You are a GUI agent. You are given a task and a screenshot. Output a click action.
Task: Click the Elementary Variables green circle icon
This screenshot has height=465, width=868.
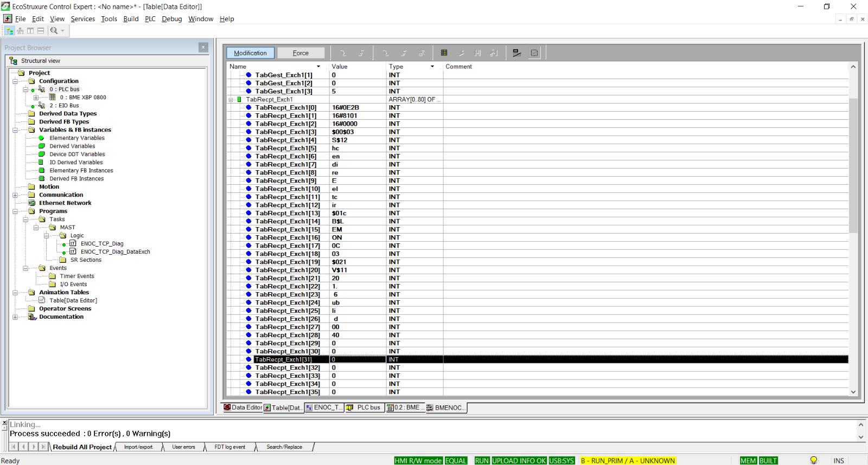pos(41,138)
